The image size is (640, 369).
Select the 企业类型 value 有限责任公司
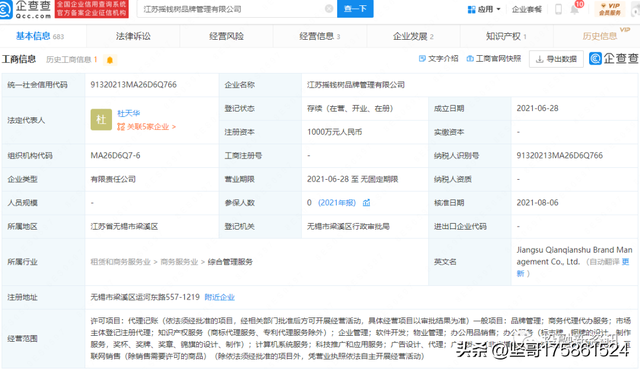click(x=113, y=179)
